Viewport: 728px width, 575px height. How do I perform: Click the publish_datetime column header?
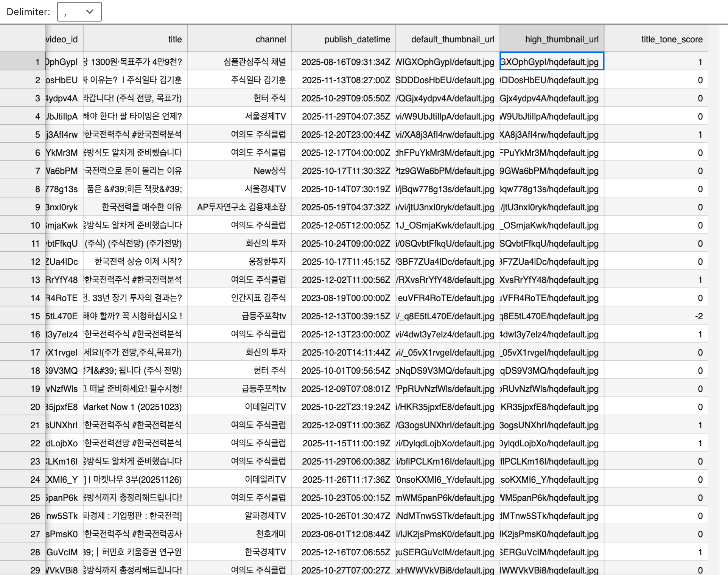(x=342, y=39)
